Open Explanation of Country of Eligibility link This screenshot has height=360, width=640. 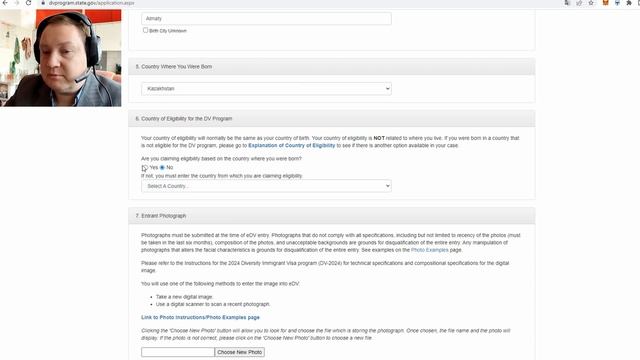pyautogui.click(x=291, y=146)
